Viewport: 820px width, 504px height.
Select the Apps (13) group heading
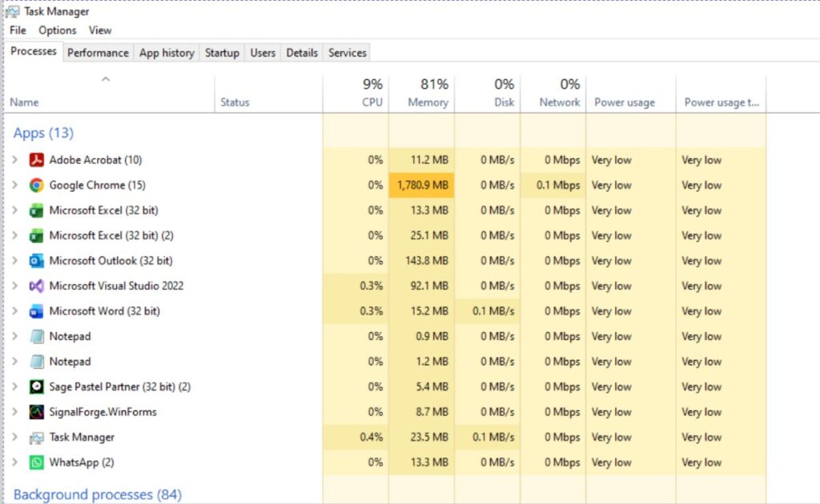tap(43, 133)
